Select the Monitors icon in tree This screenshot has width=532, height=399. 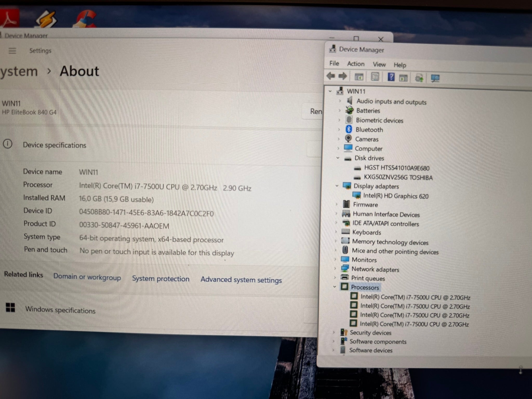tap(345, 259)
